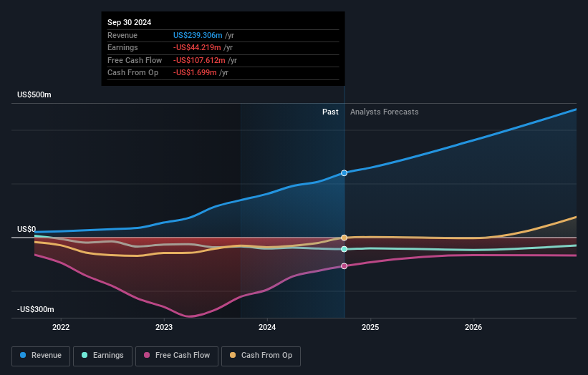Viewport: 588px width, 375px height.
Task: Click the Past label in chart
Action: [330, 112]
